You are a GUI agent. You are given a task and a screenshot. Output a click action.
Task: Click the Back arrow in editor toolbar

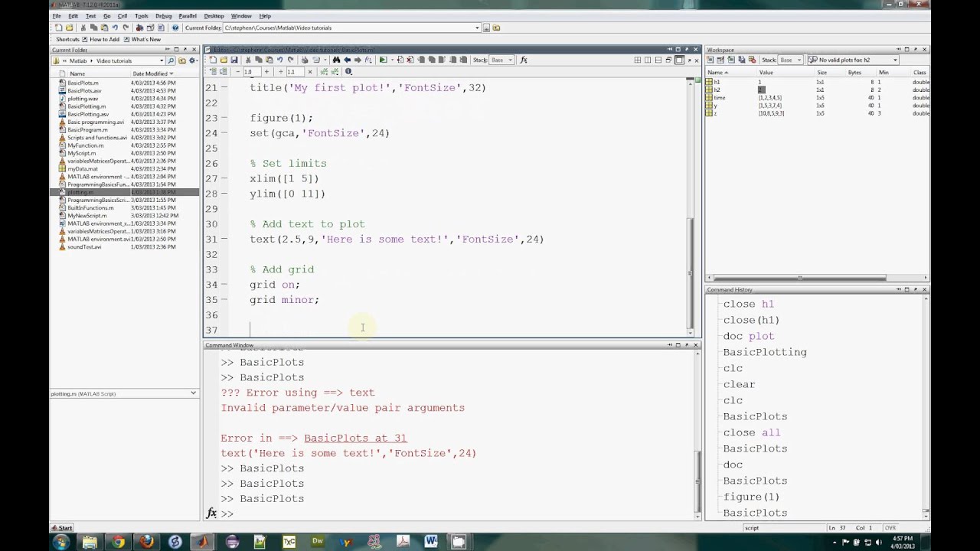[x=347, y=60]
